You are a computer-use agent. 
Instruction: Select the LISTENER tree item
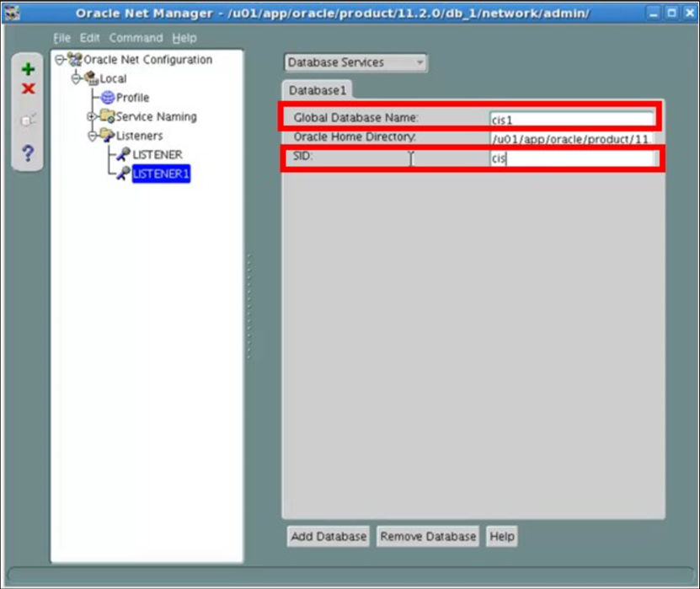tap(158, 154)
